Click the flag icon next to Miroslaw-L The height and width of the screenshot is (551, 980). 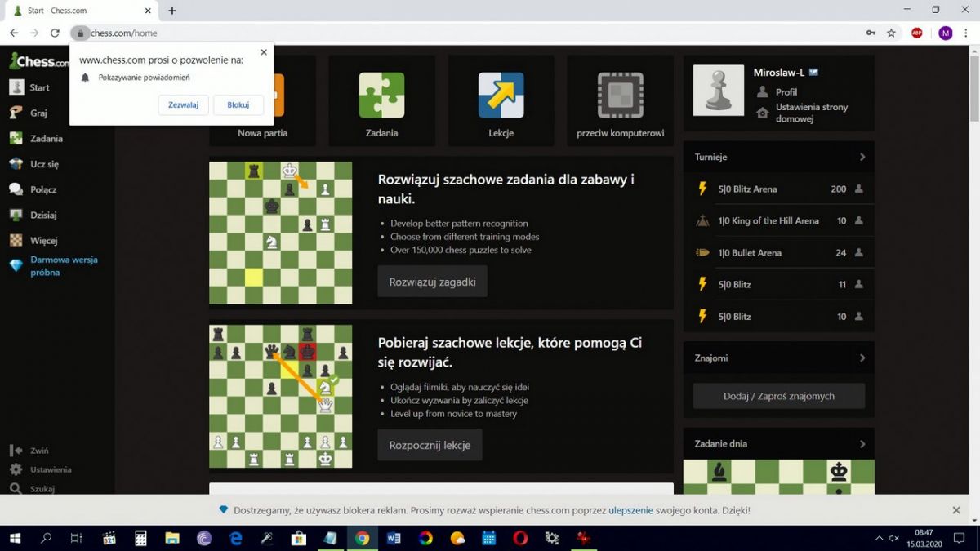tap(813, 73)
